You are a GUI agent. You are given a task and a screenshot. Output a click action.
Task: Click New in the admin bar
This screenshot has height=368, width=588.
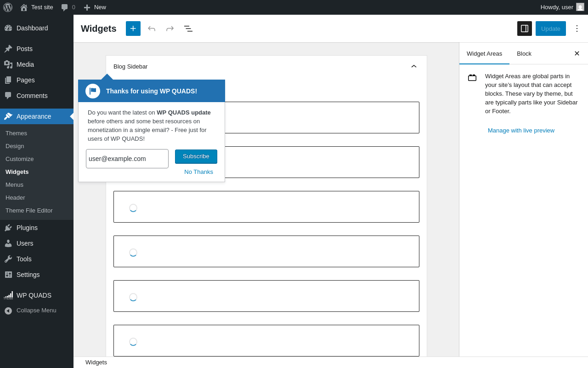[95, 7]
